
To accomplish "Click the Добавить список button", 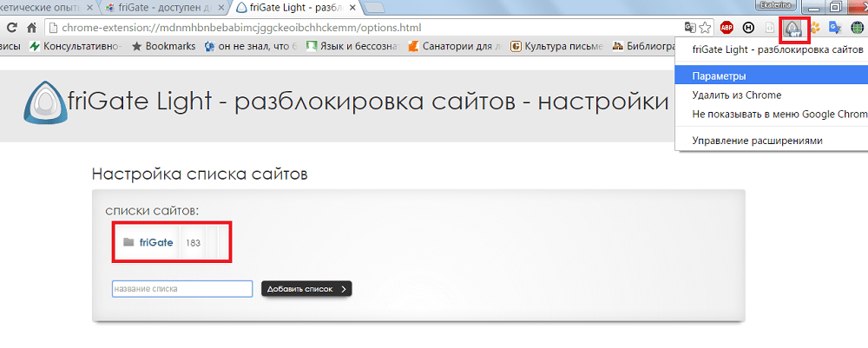I will (306, 289).
